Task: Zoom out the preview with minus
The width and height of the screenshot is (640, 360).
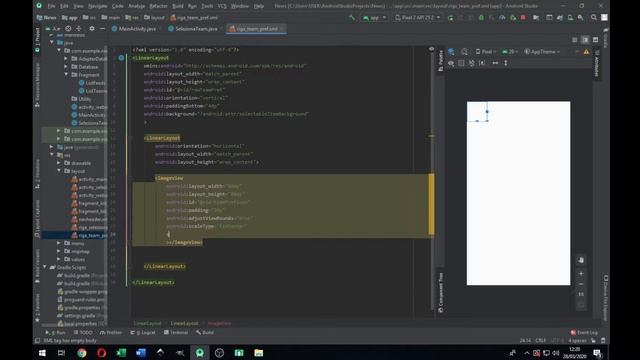Action: point(581,284)
